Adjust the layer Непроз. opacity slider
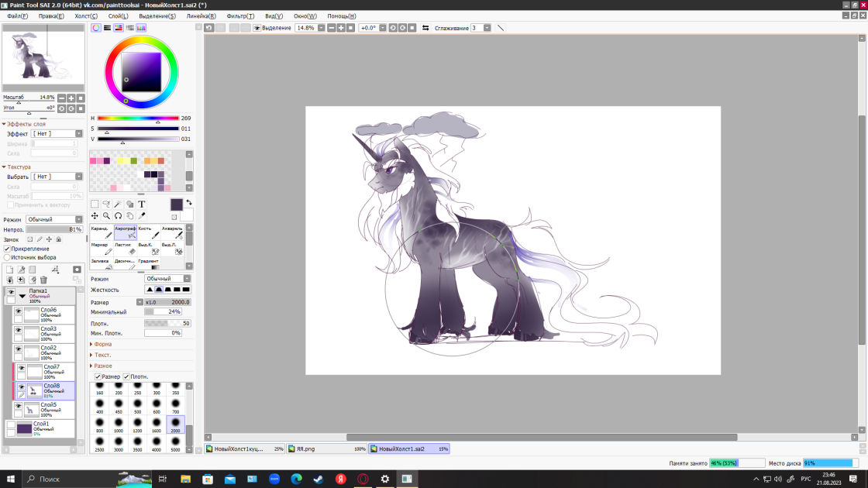 click(x=54, y=229)
